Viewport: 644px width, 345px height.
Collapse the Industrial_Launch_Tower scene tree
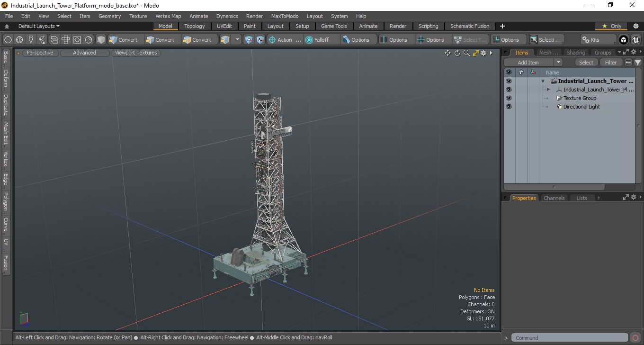[543, 81]
